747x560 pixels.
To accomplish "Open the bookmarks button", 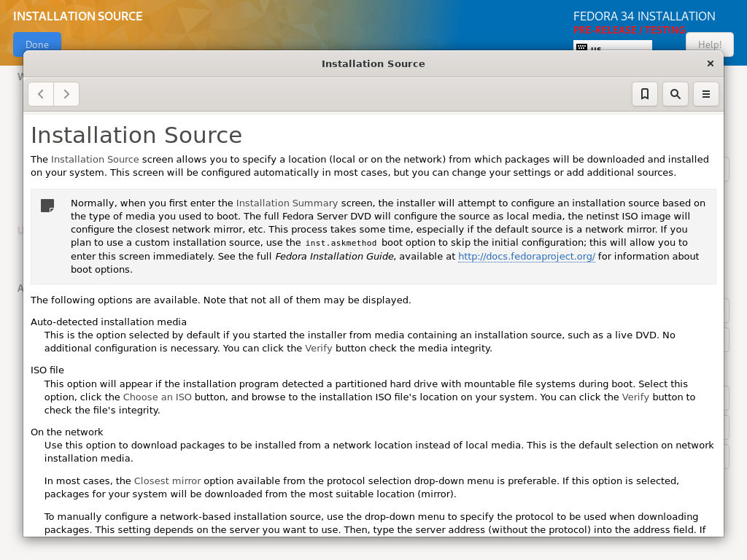I will point(645,94).
